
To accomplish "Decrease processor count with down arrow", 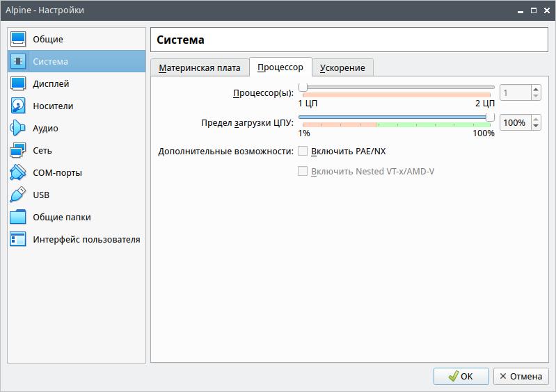I will (536, 97).
